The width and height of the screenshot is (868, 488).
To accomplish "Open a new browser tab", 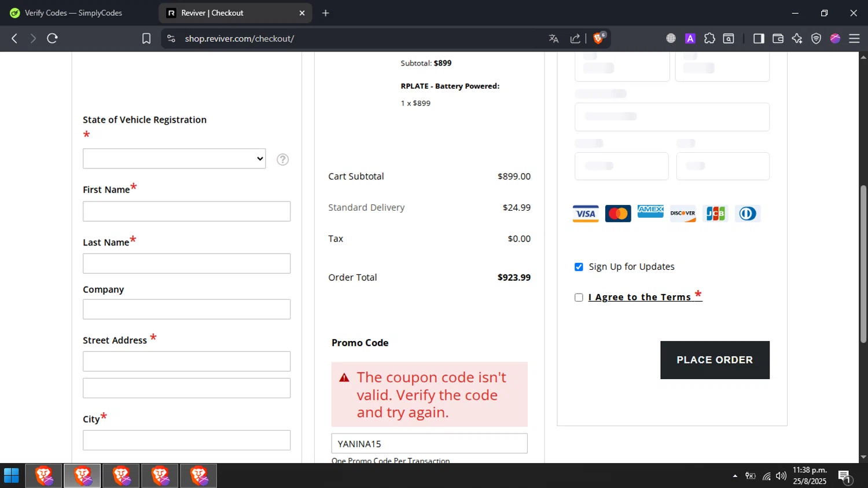I will (x=326, y=13).
